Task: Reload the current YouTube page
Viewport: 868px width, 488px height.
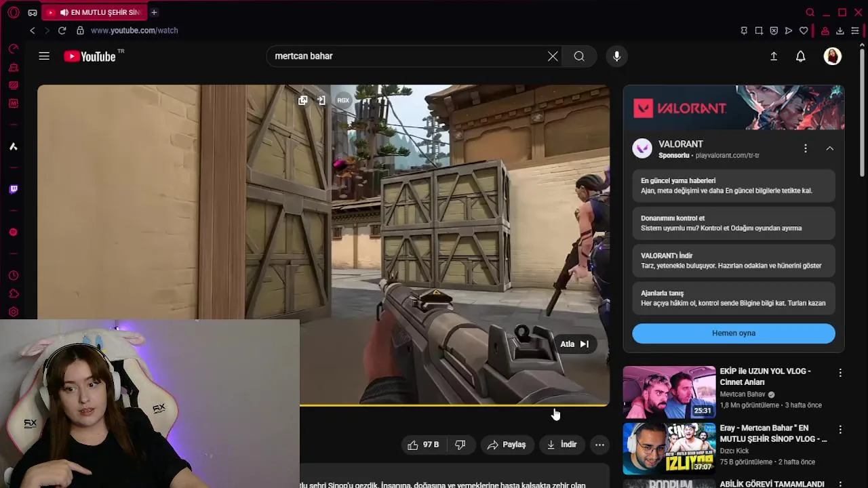Action: pyautogui.click(x=62, y=30)
